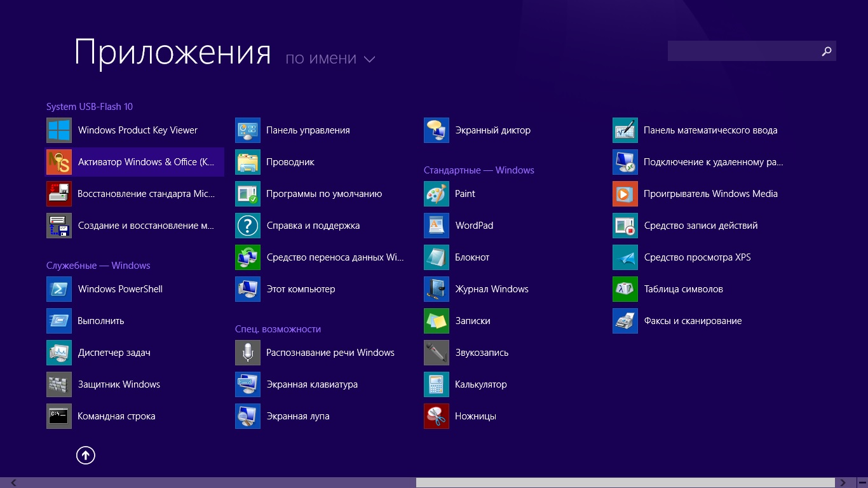Launch Средство записи действий icon
Image resolution: width=868 pixels, height=488 pixels.
(625, 226)
